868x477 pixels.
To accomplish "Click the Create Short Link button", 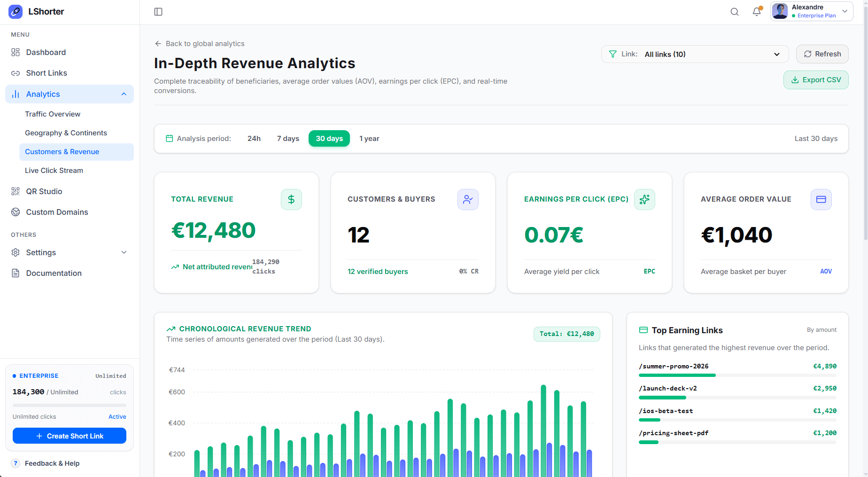I will coord(70,436).
